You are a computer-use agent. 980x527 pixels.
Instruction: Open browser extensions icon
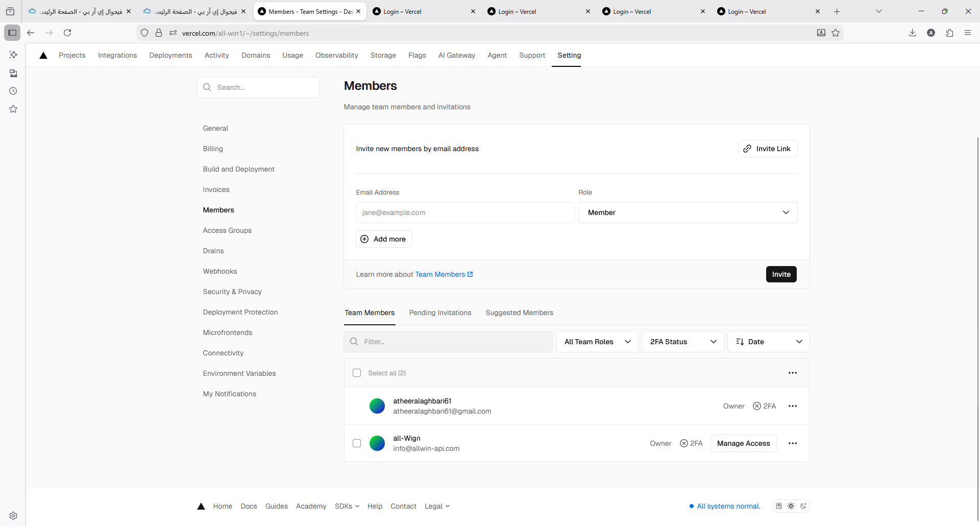click(949, 33)
